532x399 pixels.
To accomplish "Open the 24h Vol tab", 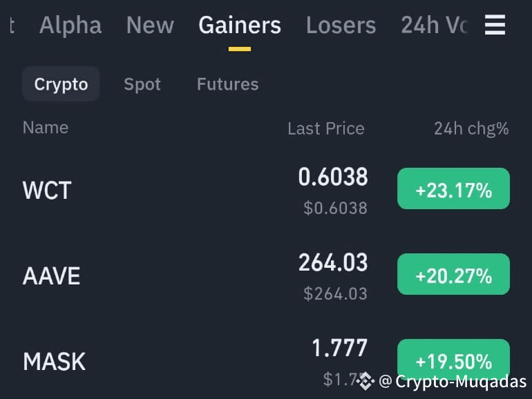I will (x=435, y=25).
